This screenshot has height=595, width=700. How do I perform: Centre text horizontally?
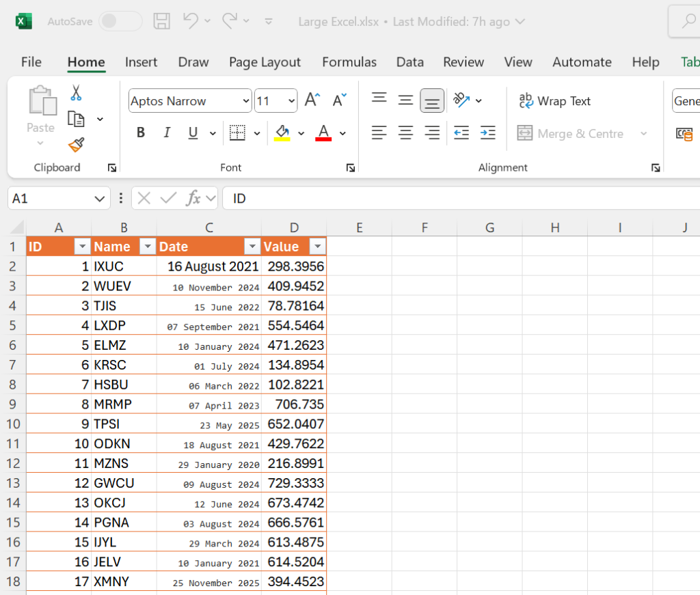point(405,133)
